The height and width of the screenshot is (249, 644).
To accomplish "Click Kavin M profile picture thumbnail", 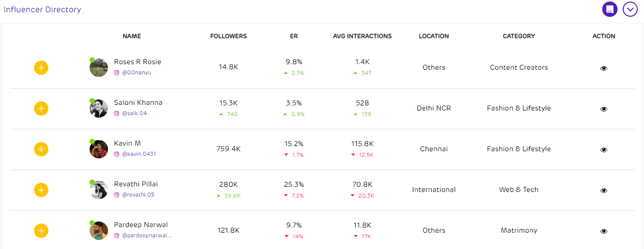I will pyautogui.click(x=99, y=149).
